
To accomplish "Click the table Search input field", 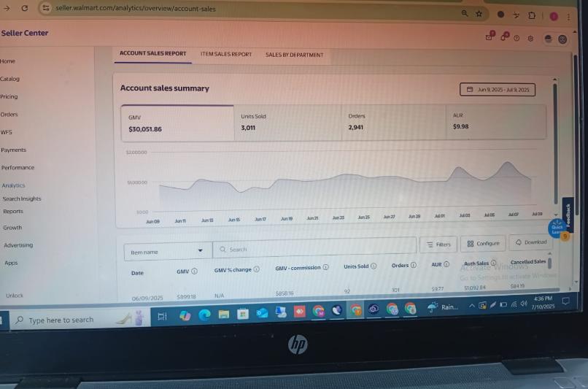I will point(314,247).
